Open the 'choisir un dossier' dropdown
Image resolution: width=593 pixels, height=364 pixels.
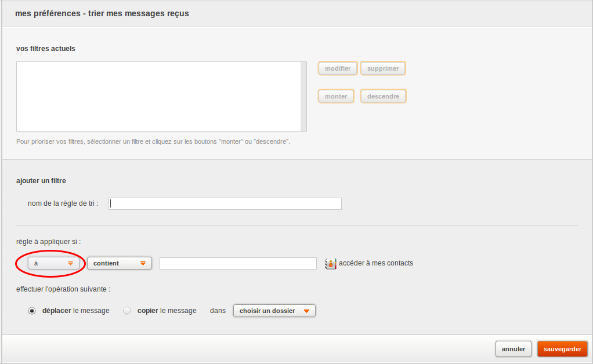(274, 311)
